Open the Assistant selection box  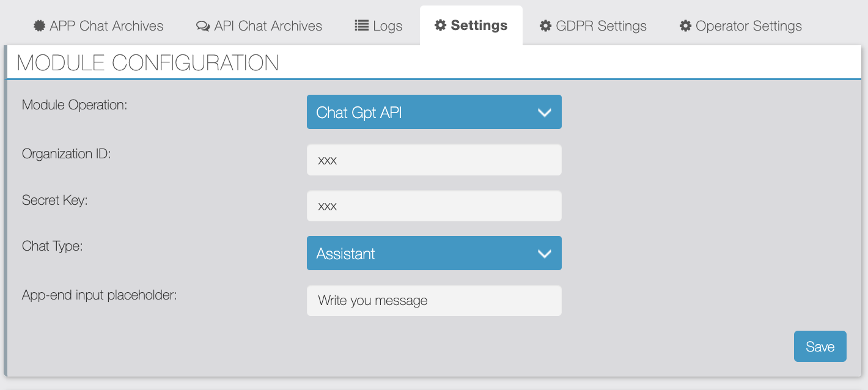coord(422,254)
